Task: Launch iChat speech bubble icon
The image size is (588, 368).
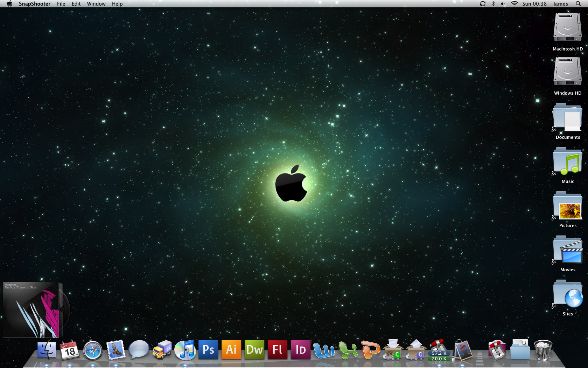Action: pyautogui.click(x=139, y=349)
